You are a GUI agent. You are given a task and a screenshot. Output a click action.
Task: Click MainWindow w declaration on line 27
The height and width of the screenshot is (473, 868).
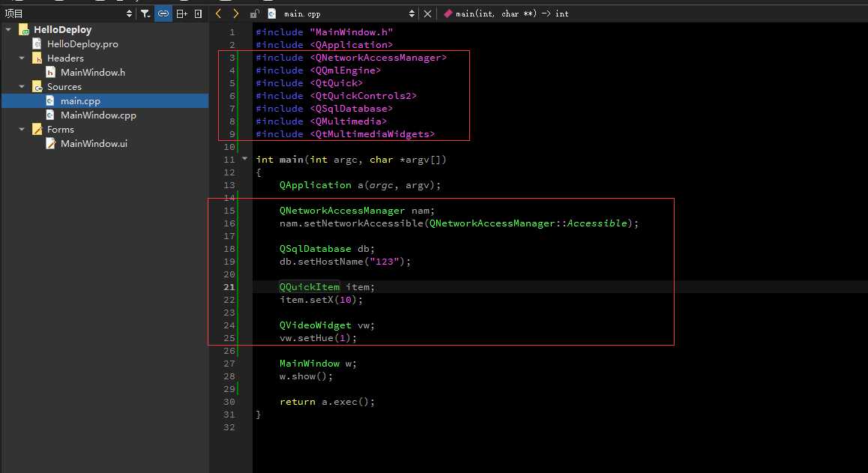tap(318, 364)
